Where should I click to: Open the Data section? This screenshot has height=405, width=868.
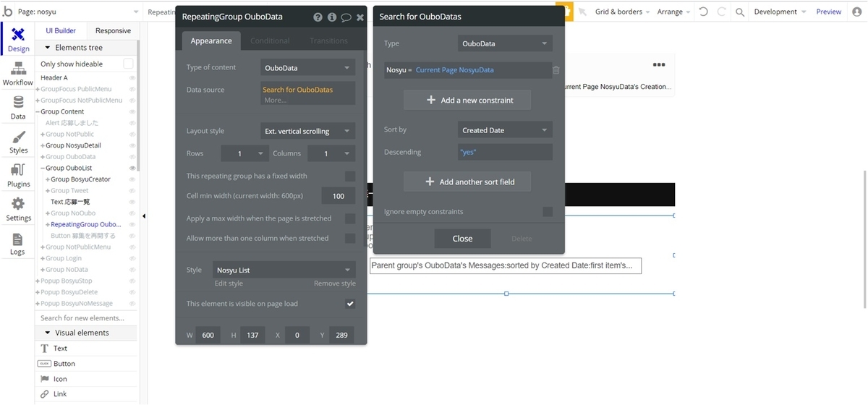pyautogui.click(x=18, y=108)
